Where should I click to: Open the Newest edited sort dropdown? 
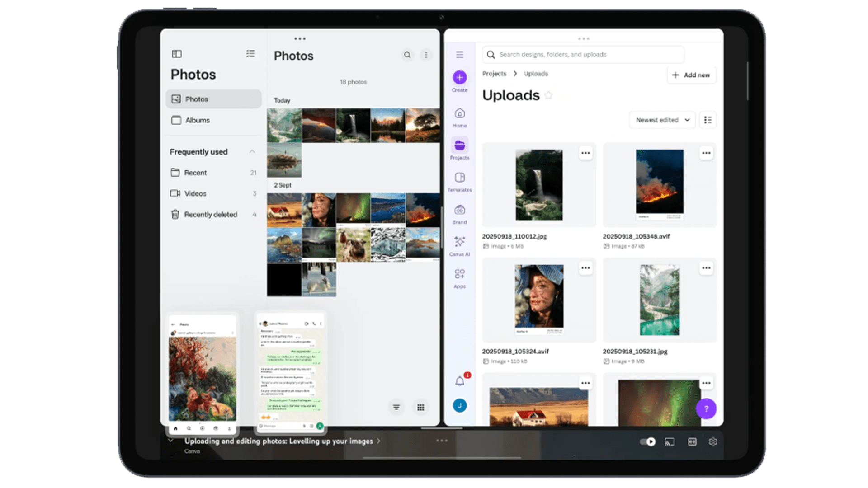click(662, 120)
